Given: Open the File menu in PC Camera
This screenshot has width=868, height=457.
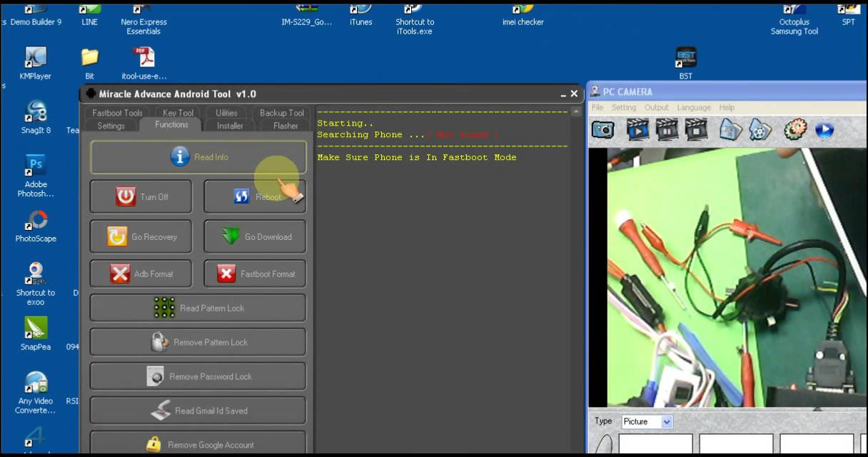Looking at the screenshot, I should pyautogui.click(x=597, y=107).
